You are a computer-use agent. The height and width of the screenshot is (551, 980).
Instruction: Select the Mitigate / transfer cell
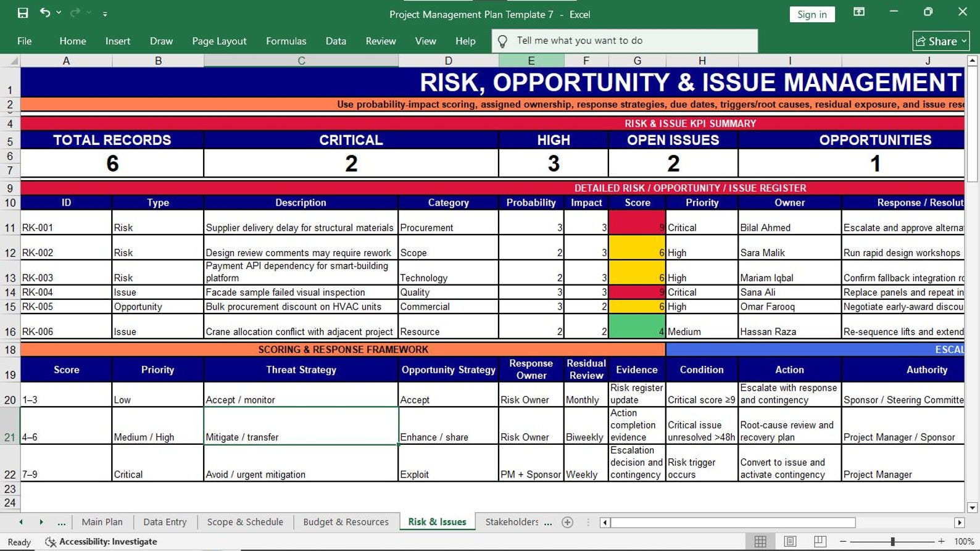301,426
